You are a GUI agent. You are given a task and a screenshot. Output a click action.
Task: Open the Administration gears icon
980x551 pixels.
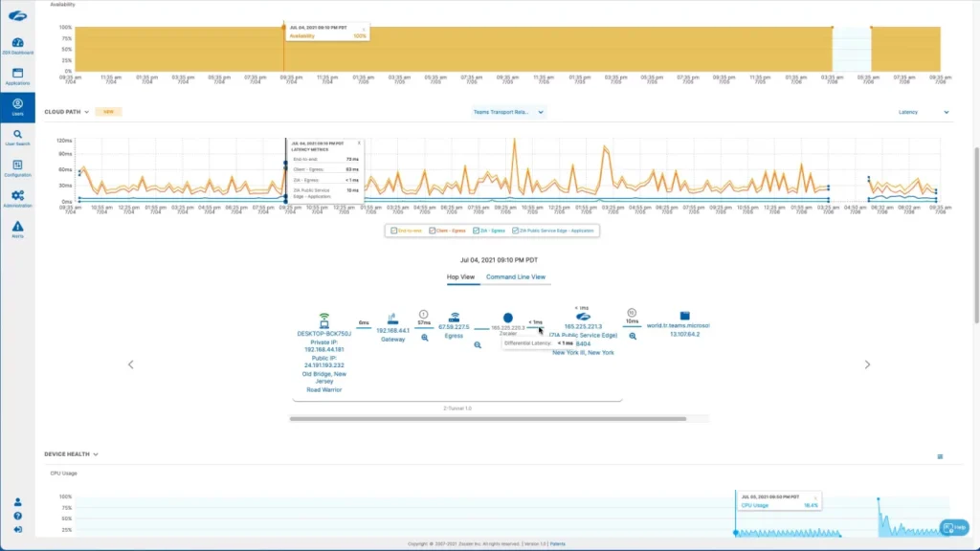coord(17,199)
